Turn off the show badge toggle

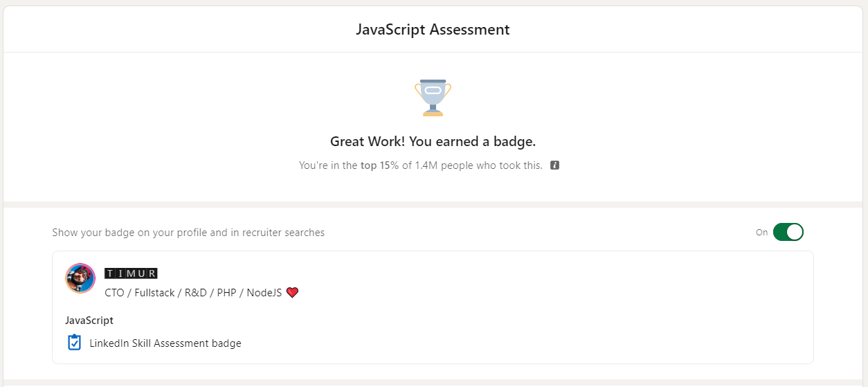coord(788,233)
